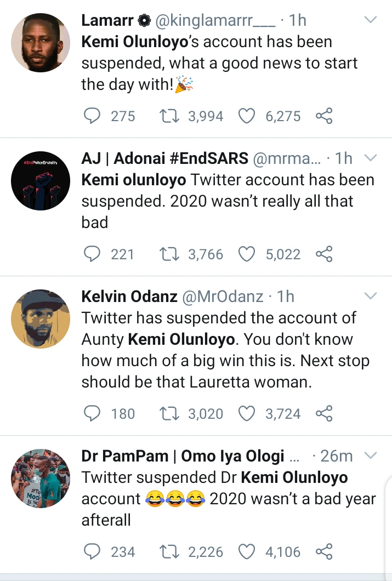392x581 pixels.
Task: Expand options for AJ | Adonai's tweet
Action: pos(371,158)
